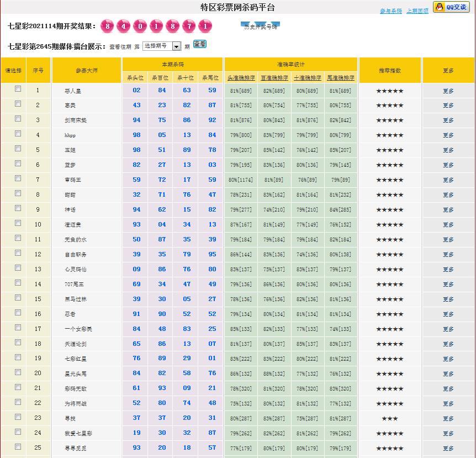
Task: Click the 十准确排序 column header
Action: (308, 78)
